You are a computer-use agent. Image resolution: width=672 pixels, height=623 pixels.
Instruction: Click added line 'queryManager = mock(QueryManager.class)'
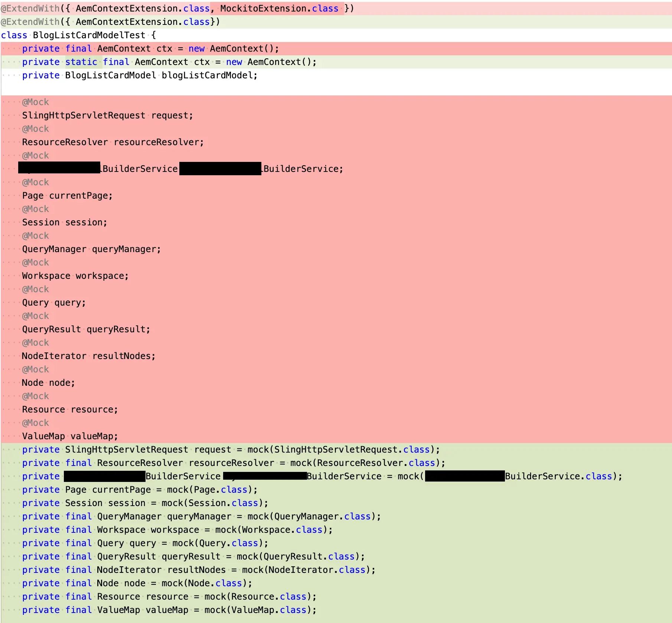tap(336, 516)
